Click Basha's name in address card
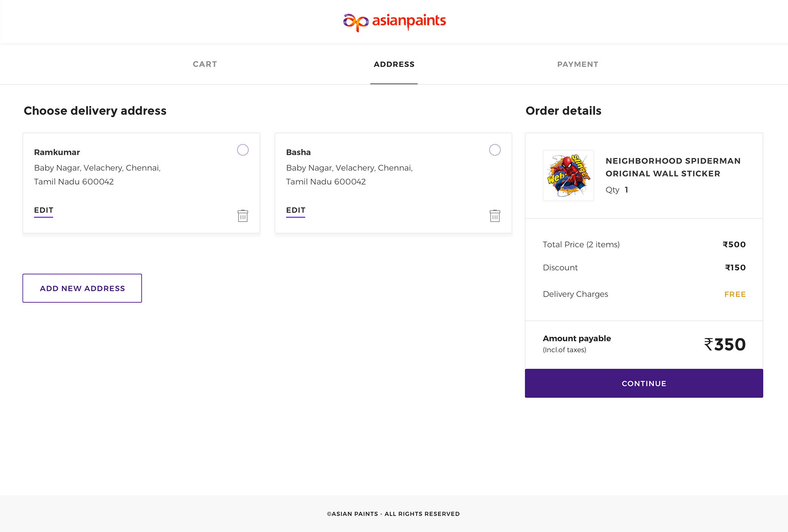The image size is (788, 532). click(298, 152)
